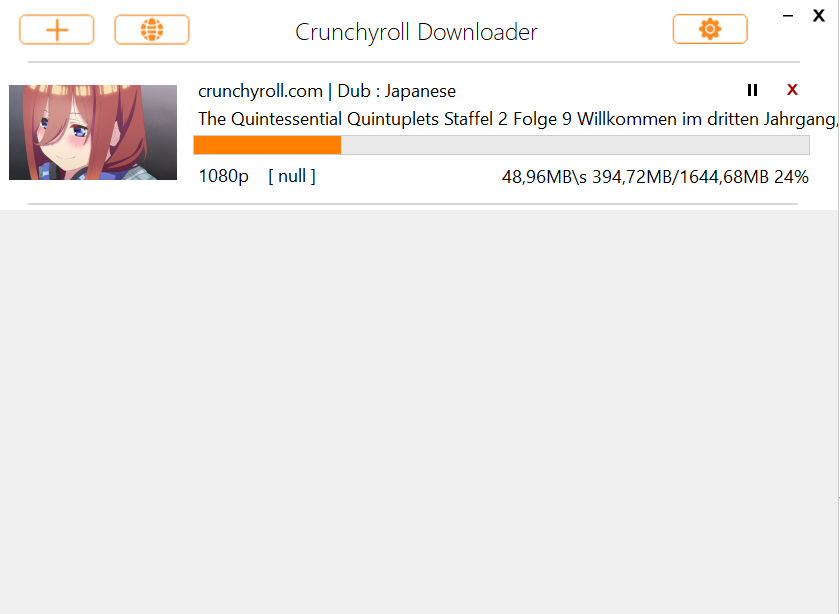Screen dimensions: 840x614
Task: Click the gray unfilled part of progress bar
Action: [575, 145]
